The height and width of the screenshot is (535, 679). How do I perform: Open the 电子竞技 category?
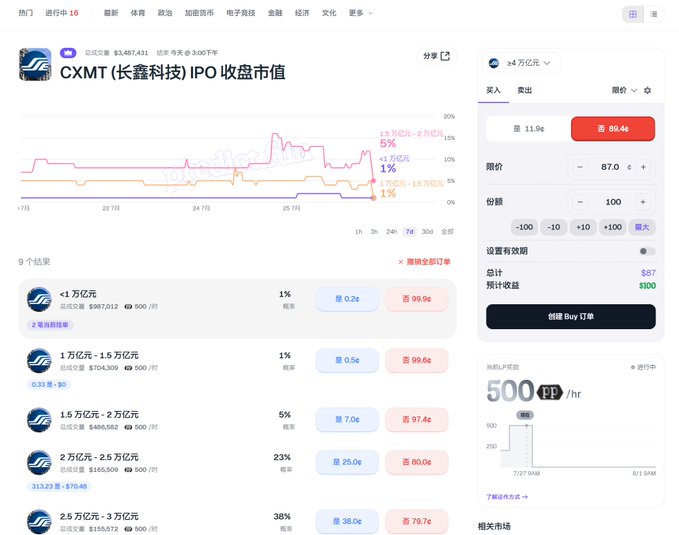241,13
